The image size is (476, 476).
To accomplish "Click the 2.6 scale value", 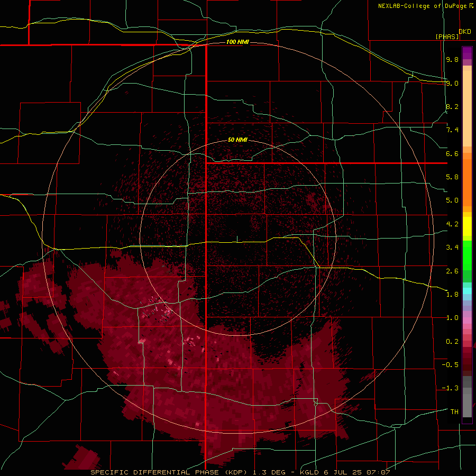I will point(452,271).
